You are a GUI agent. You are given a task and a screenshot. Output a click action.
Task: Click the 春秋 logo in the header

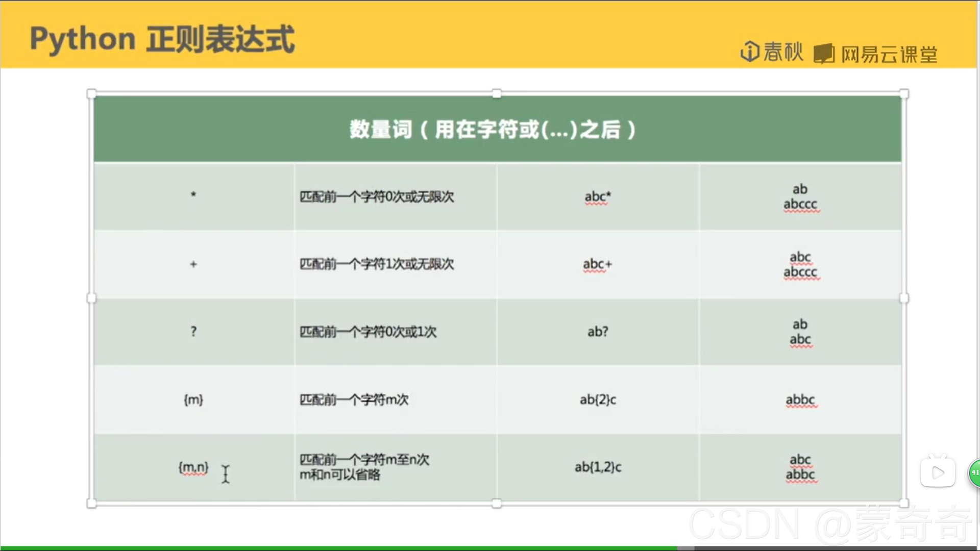[772, 52]
